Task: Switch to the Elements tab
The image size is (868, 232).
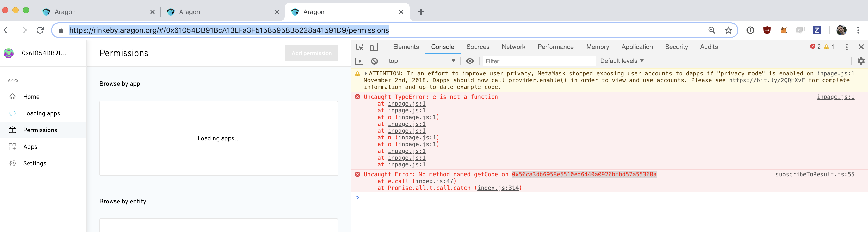Action: (406, 47)
